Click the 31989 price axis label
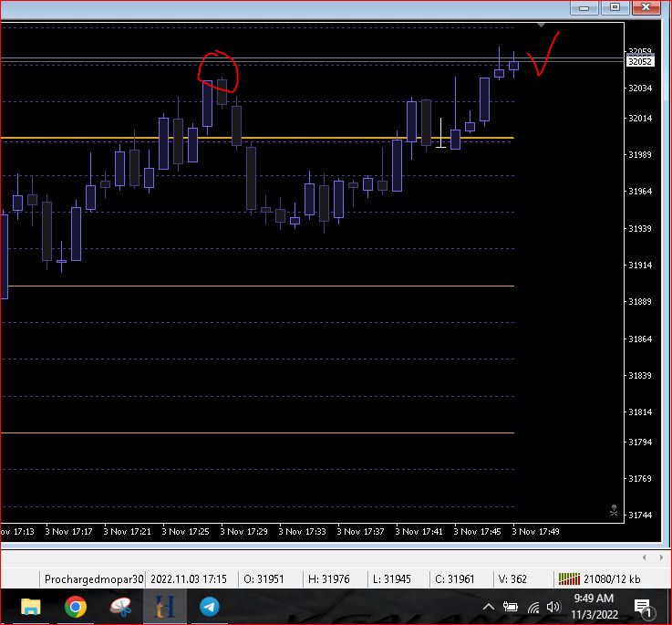Viewport: 672px width, 625px height. [x=640, y=154]
